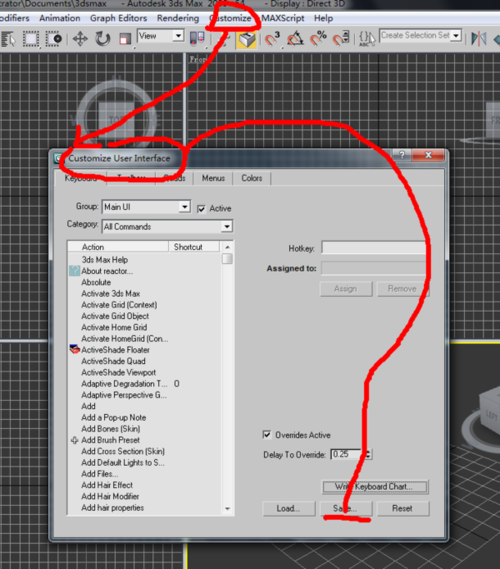Switch to the Colors tab
The width and height of the screenshot is (500, 569).
(x=252, y=178)
